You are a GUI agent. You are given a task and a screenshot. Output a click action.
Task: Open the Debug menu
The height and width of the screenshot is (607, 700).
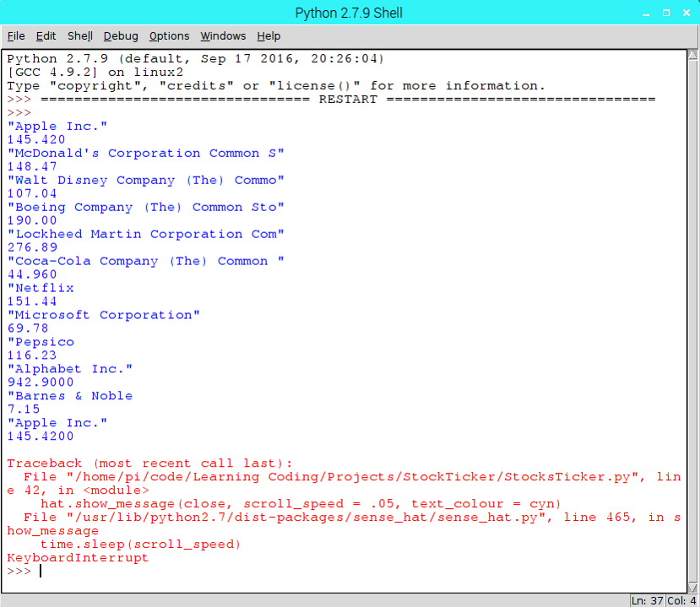[x=121, y=36]
